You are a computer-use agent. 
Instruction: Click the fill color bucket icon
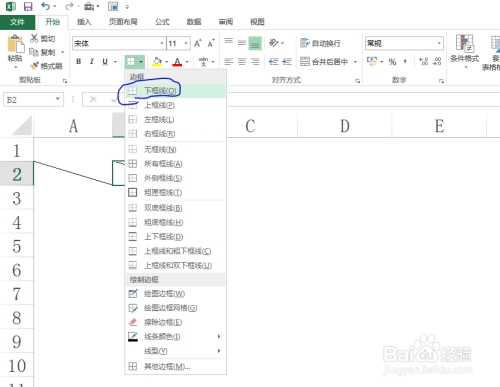pyautogui.click(x=157, y=61)
